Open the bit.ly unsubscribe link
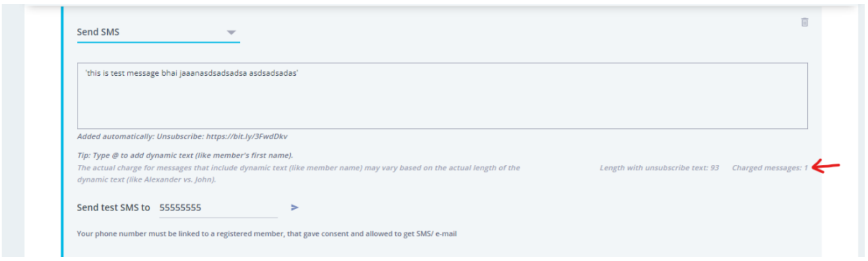The width and height of the screenshot is (868, 261). 247,136
